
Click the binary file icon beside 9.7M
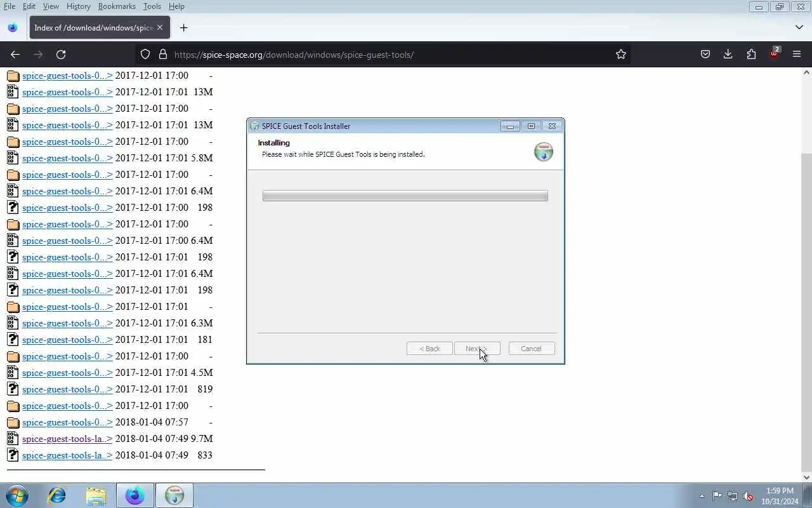coord(13,439)
